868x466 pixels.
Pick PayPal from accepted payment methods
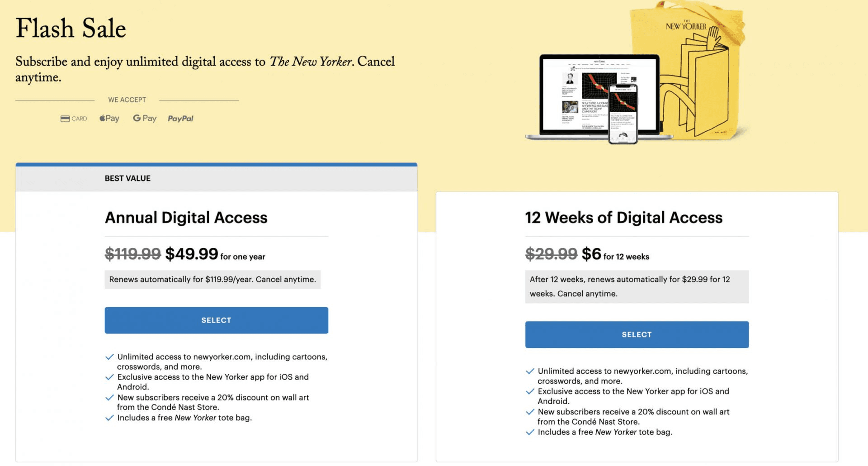tap(180, 118)
